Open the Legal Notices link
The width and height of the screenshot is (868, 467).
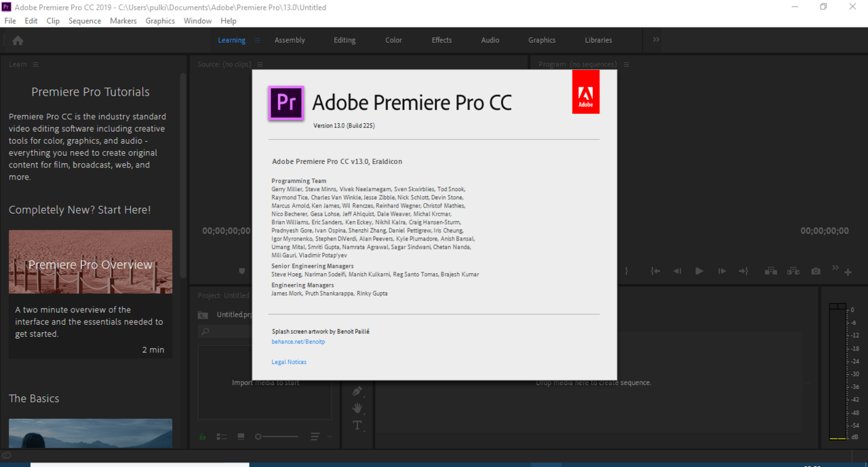point(289,362)
